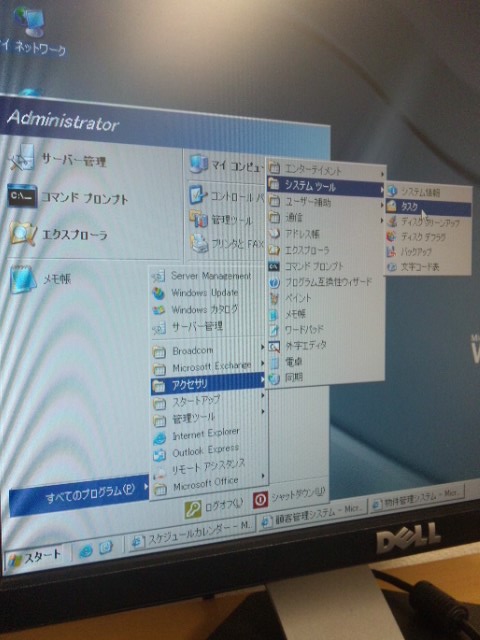Image resolution: width=480 pixels, height=640 pixels.
Task: Expand the Broadcom program folder
Action: point(208,351)
